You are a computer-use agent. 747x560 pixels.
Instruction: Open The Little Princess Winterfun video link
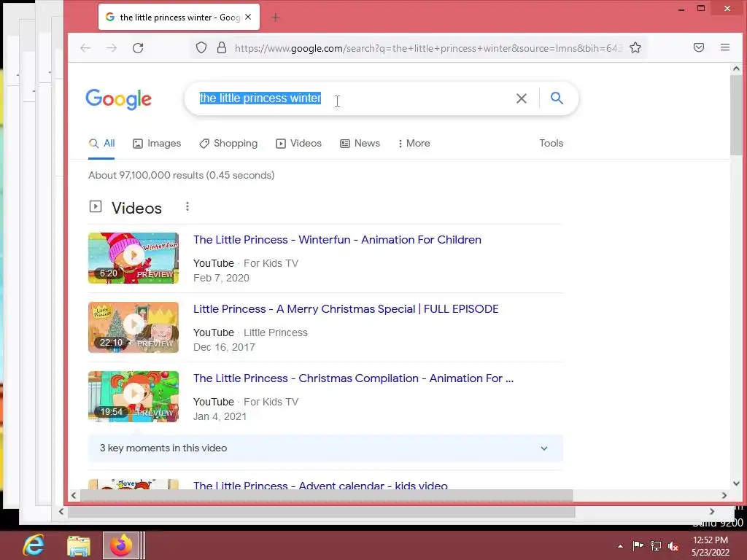tap(337, 239)
